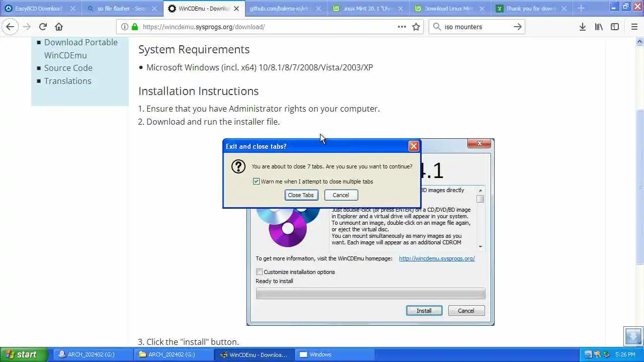Click the blue download arrow widget
The height and width of the screenshot is (362, 644).
[x=633, y=336]
